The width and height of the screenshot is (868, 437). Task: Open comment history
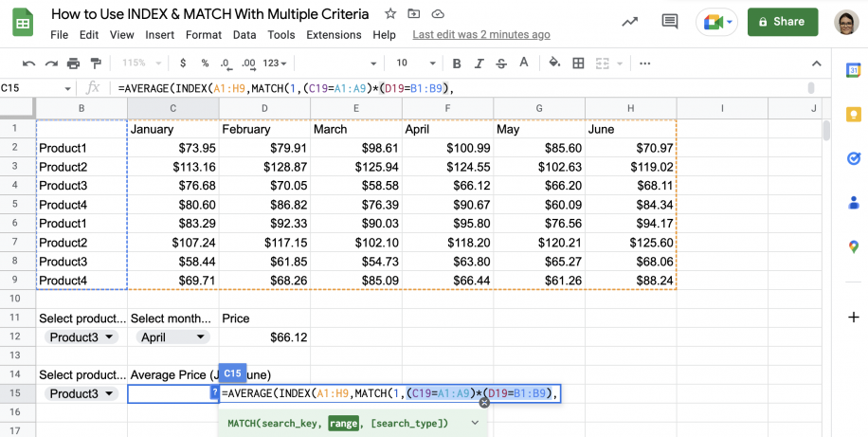(x=670, y=22)
